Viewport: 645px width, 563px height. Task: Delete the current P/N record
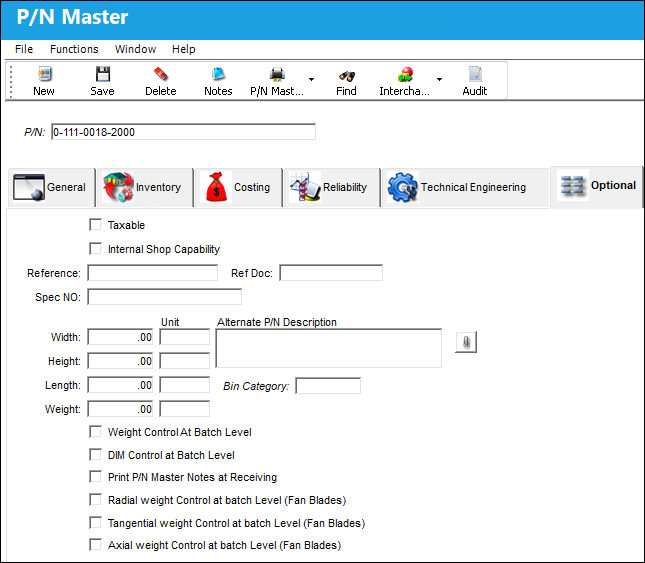(x=160, y=81)
